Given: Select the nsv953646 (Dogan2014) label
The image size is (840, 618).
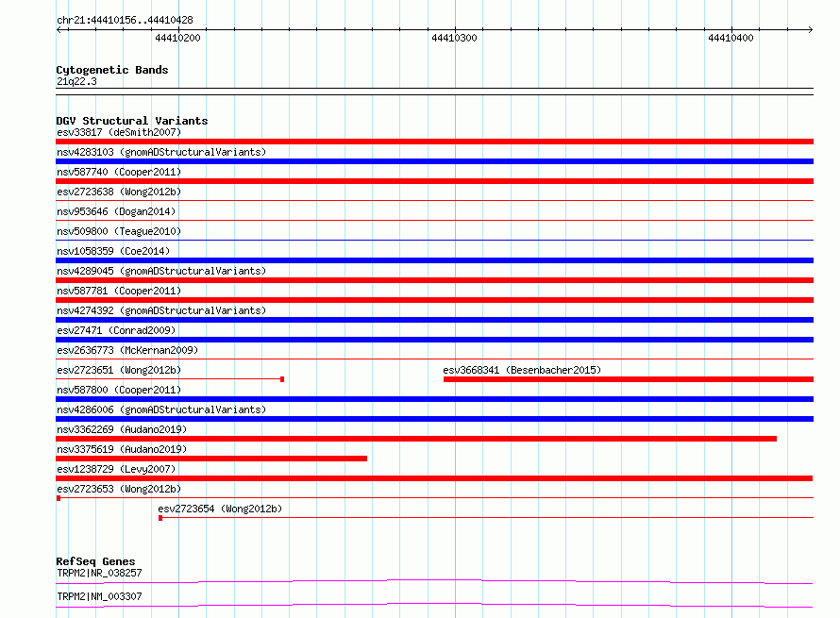Looking at the screenshot, I should point(116,211).
